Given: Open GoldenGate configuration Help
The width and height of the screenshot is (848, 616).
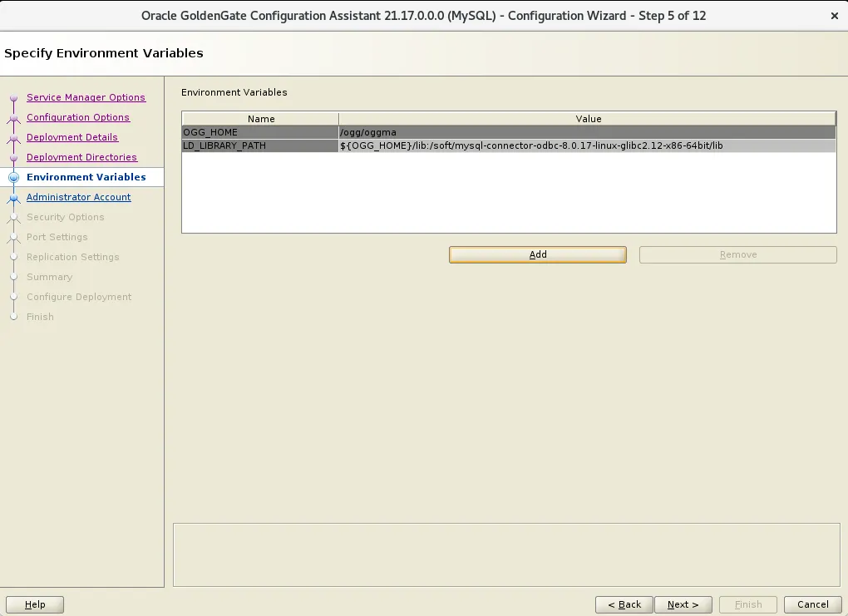Looking at the screenshot, I should point(34,604).
